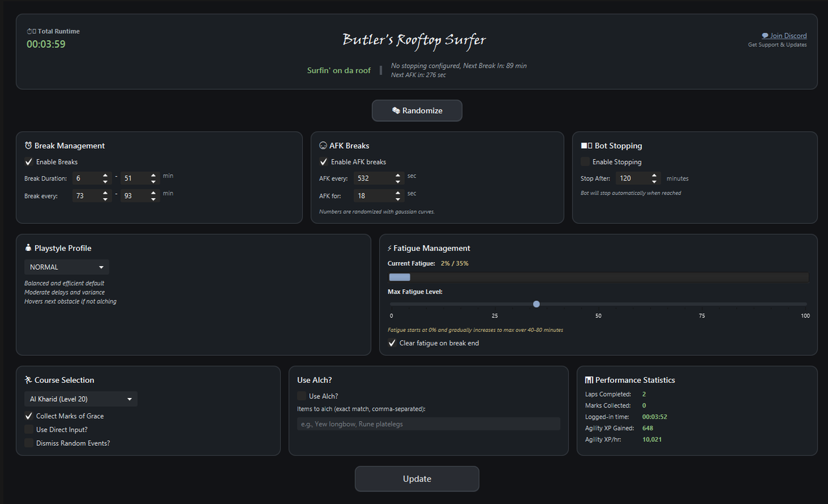Click the face icon next to AFK Breaks
828x504 pixels.
click(x=323, y=146)
